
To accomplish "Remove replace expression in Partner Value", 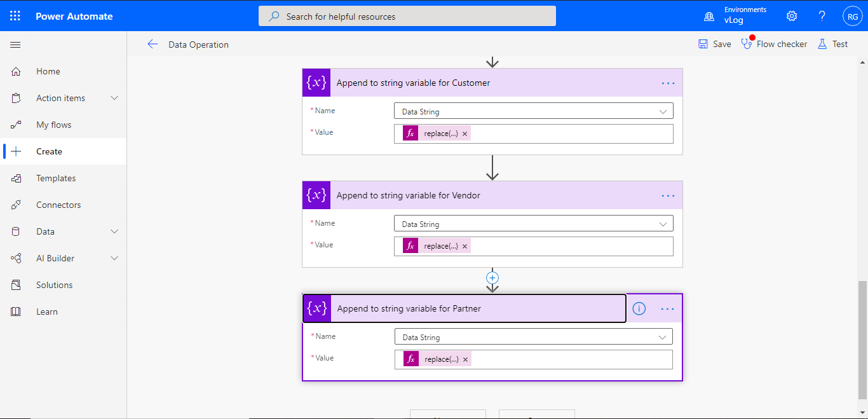I will [x=465, y=359].
